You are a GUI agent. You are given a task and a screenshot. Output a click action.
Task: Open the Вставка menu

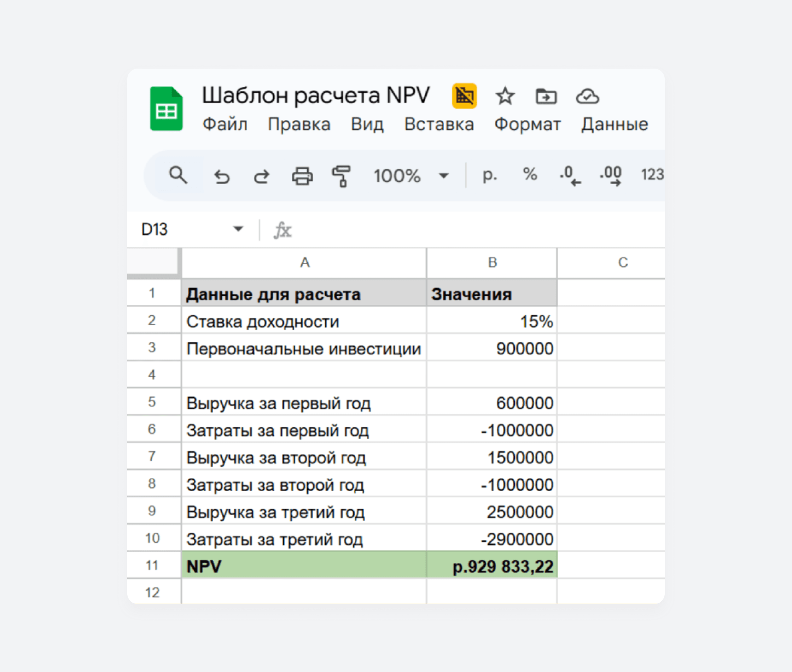pyautogui.click(x=439, y=124)
